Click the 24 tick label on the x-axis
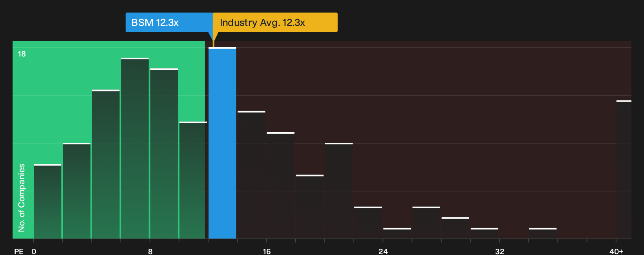The width and height of the screenshot is (644, 255). click(383, 251)
